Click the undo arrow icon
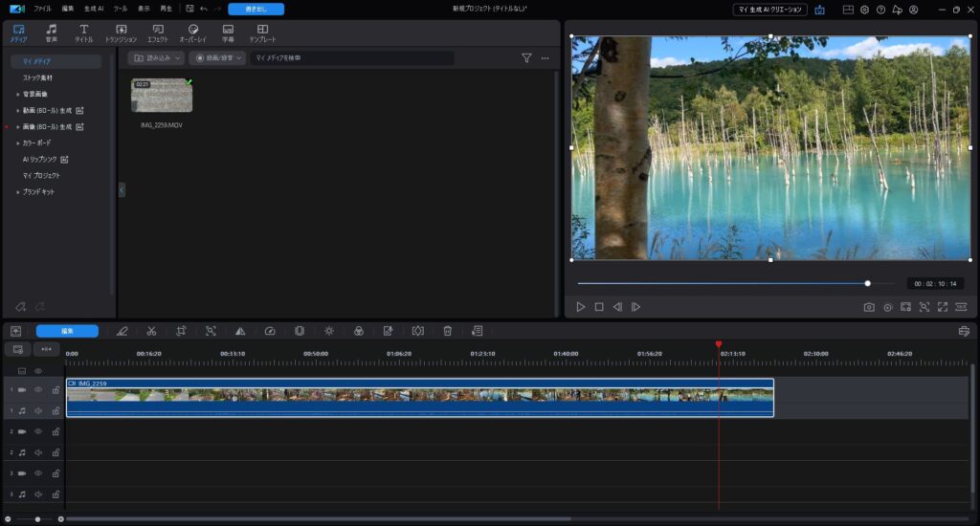The height and width of the screenshot is (526, 980). [x=204, y=9]
